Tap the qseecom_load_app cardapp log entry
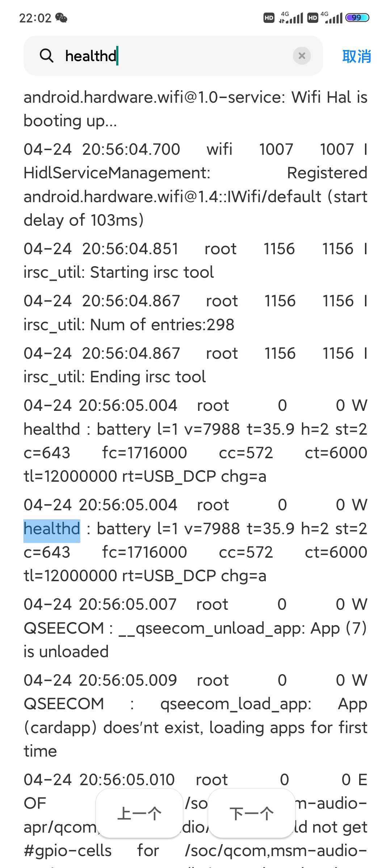The image size is (391, 868). pos(195,716)
